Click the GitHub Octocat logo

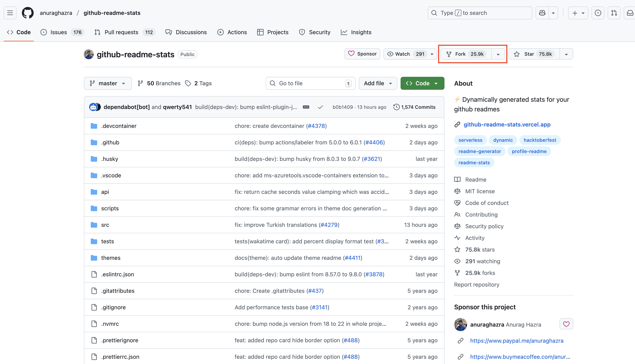pyautogui.click(x=28, y=13)
